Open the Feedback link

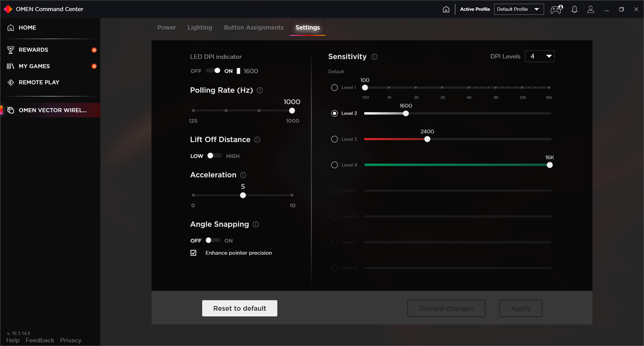(40, 340)
